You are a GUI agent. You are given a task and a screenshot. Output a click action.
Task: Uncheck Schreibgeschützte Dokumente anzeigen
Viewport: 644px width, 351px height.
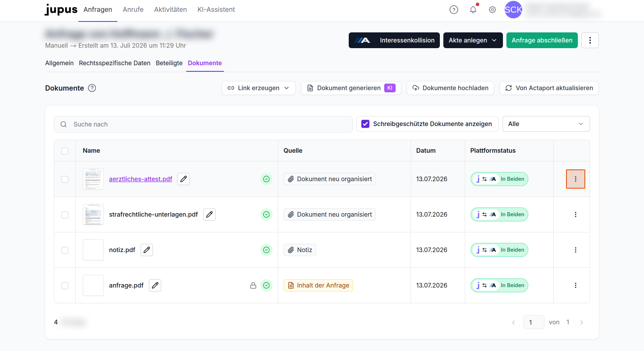point(365,124)
